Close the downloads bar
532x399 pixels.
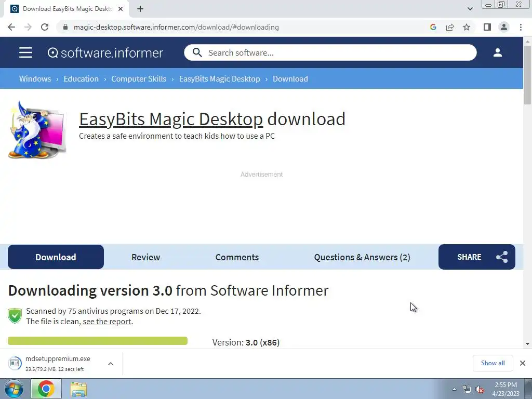coord(523,363)
